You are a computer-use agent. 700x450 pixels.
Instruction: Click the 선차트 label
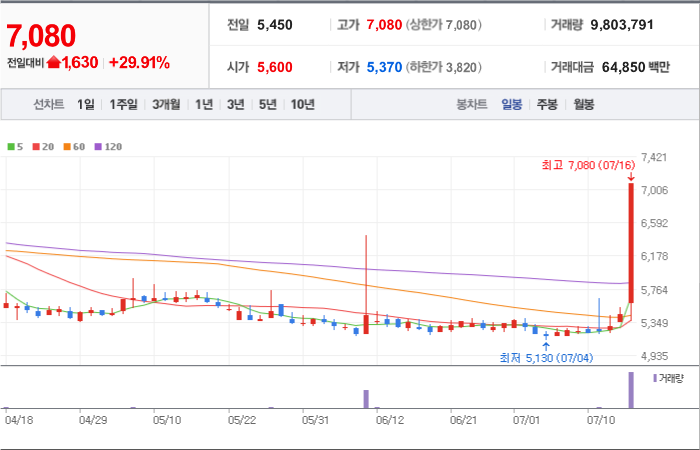click(49, 104)
